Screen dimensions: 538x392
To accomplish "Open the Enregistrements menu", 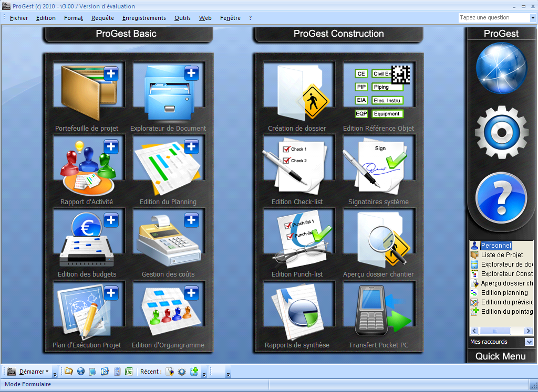I will point(144,18).
